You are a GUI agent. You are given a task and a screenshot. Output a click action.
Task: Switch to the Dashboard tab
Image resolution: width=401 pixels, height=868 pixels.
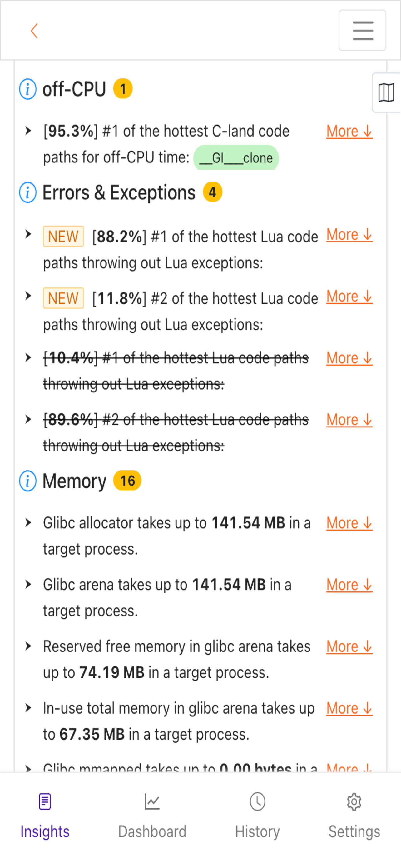(152, 815)
